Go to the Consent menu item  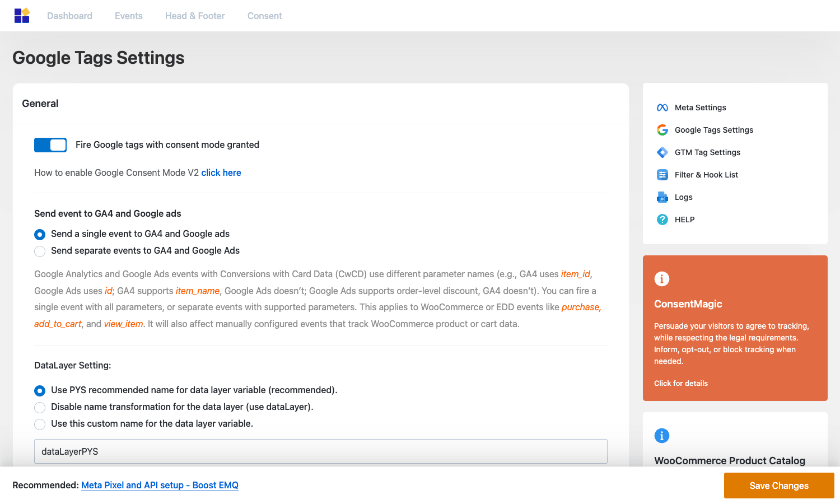click(265, 16)
